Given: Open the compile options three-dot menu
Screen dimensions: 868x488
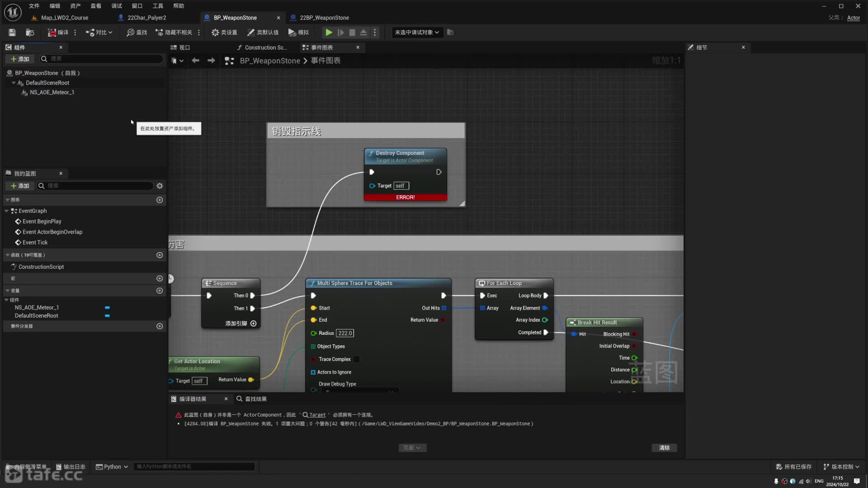Looking at the screenshot, I should (75, 33).
